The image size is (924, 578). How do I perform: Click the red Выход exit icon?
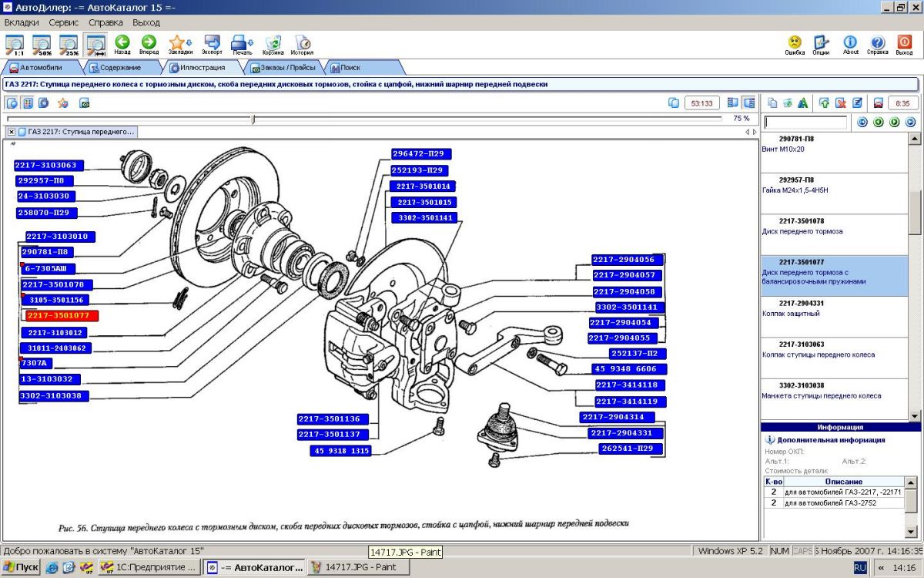[904, 45]
